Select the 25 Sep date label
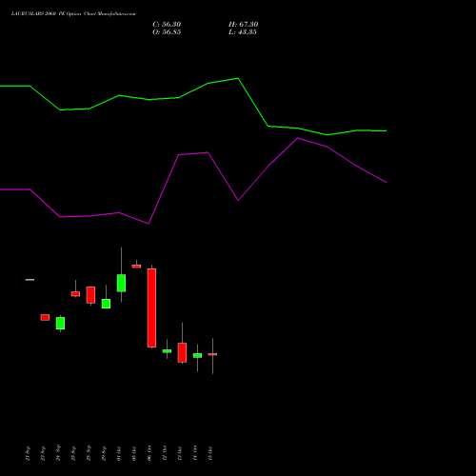Screen dimensions: 476x476 73,453
